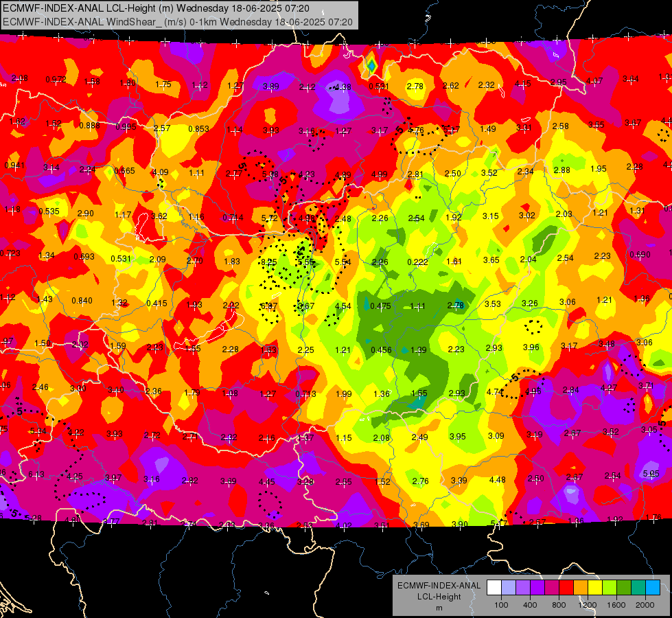Click the wind shear value 0.888

click(89, 125)
